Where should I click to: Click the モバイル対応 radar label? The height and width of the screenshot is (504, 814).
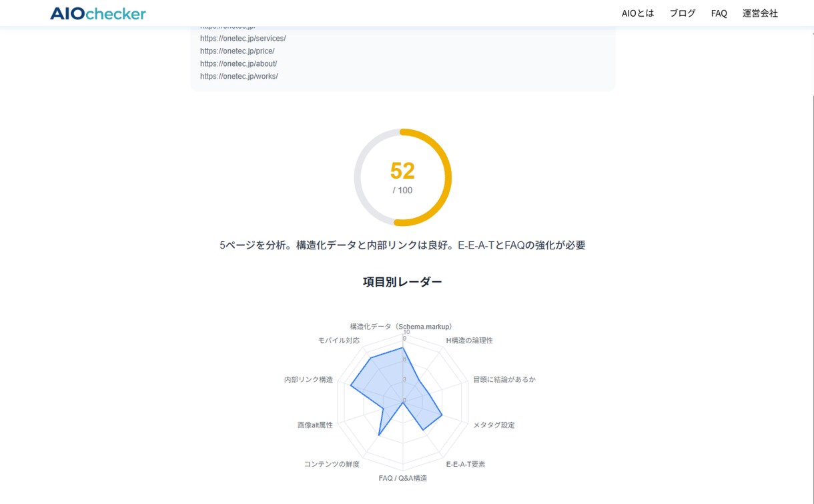[339, 341]
